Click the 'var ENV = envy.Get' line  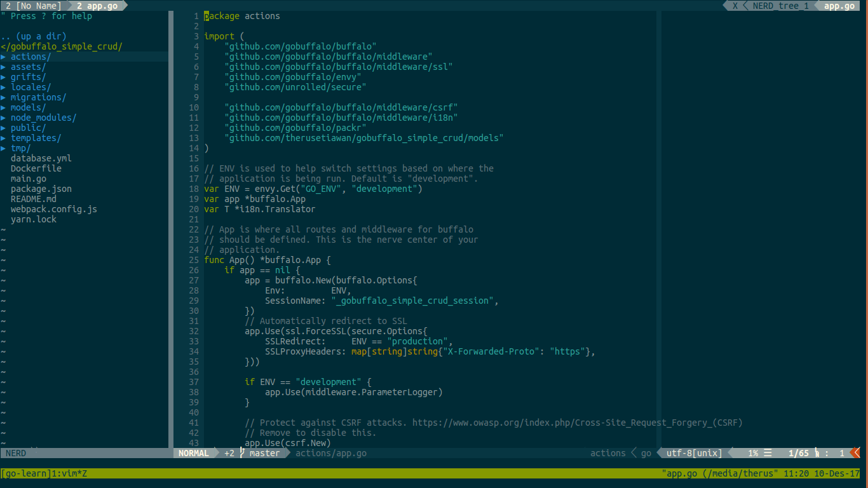pos(313,189)
